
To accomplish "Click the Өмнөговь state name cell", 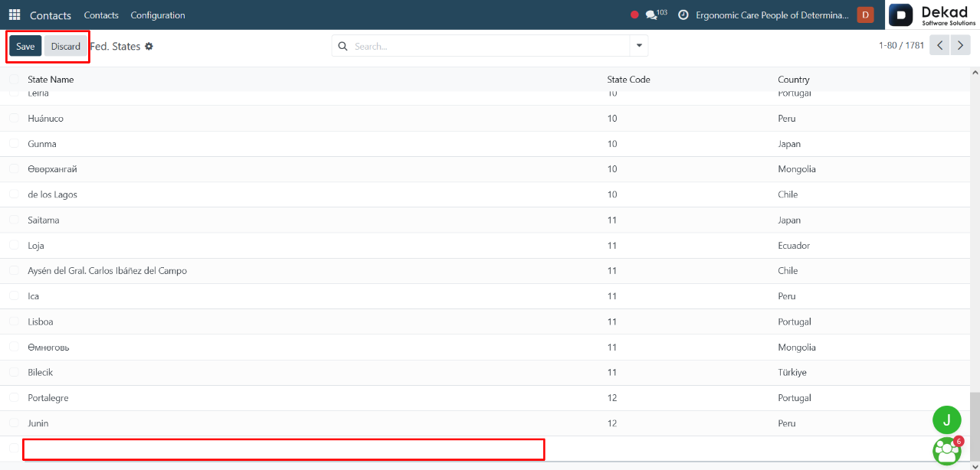I will tap(48, 347).
